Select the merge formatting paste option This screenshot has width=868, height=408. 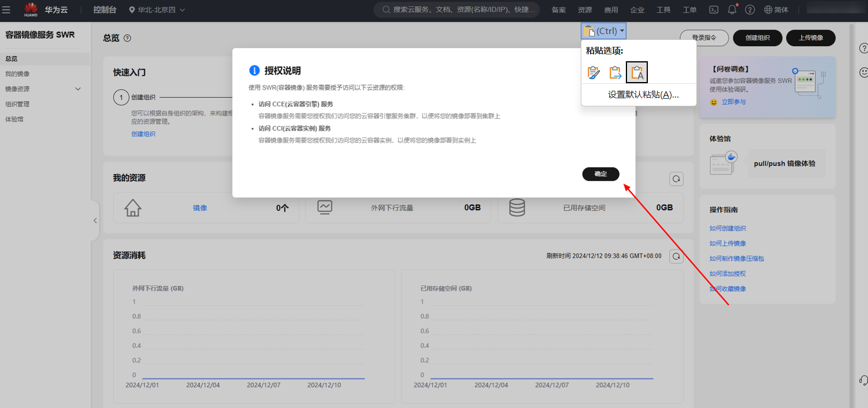point(615,73)
